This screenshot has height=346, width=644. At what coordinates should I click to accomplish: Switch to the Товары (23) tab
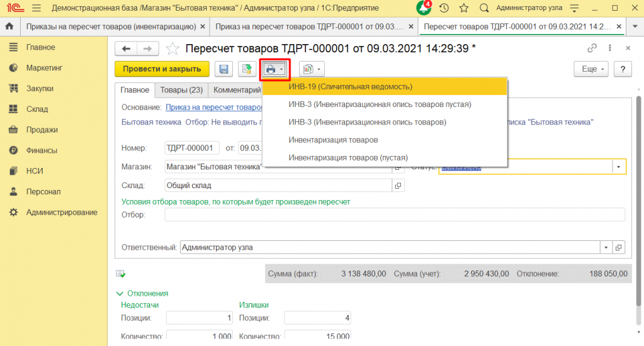(x=181, y=90)
